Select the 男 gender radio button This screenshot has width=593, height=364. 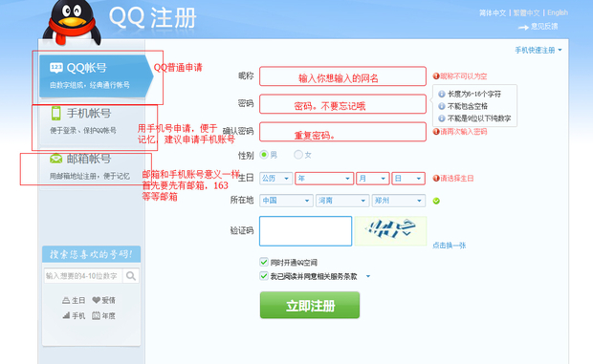coord(264,155)
